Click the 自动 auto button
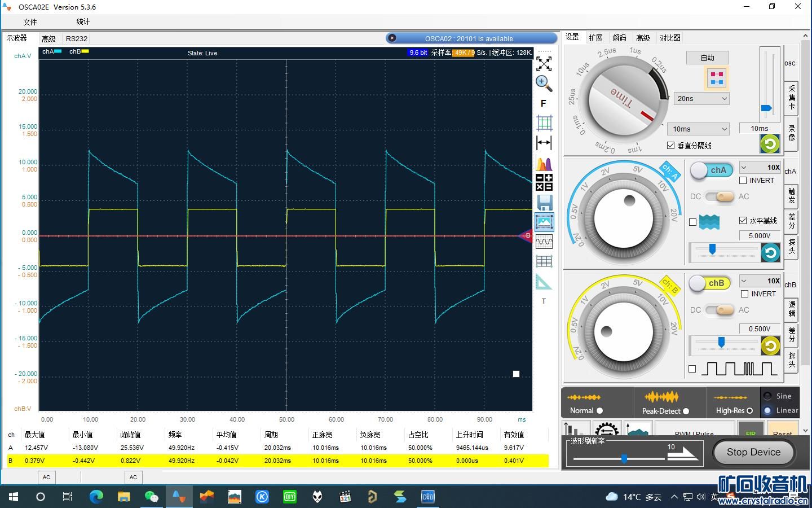The height and width of the screenshot is (508, 812). pos(707,58)
